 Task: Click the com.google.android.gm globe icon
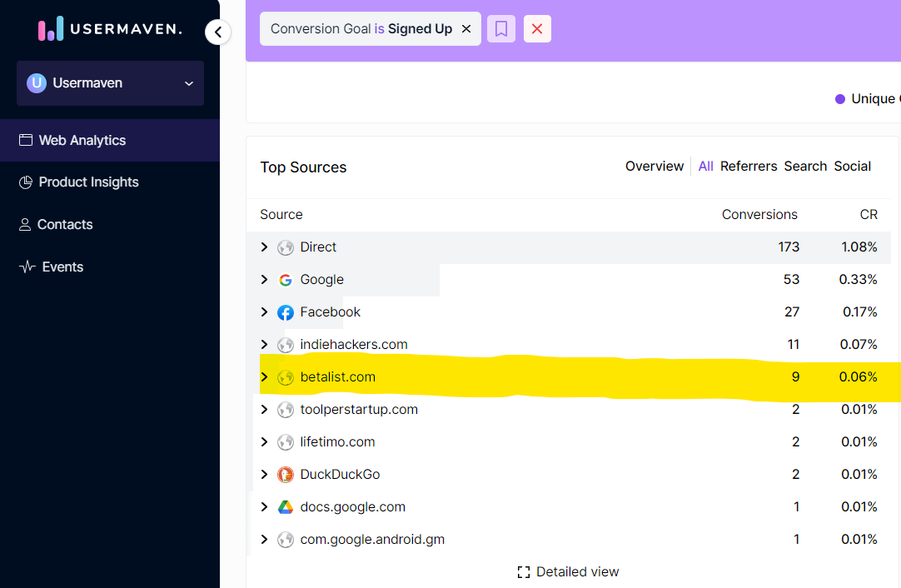tap(286, 540)
